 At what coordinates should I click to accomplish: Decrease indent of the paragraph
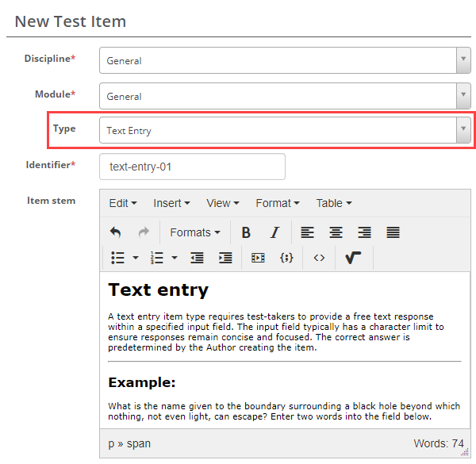pyautogui.click(x=197, y=258)
